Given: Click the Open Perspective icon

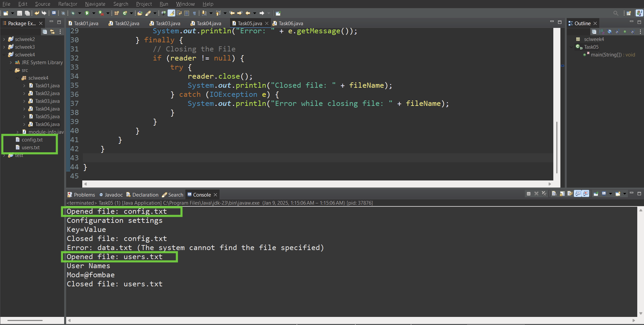Looking at the screenshot, I should tap(629, 13).
